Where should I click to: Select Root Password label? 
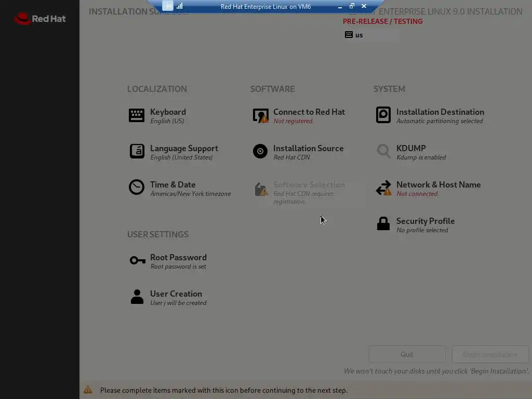click(178, 257)
